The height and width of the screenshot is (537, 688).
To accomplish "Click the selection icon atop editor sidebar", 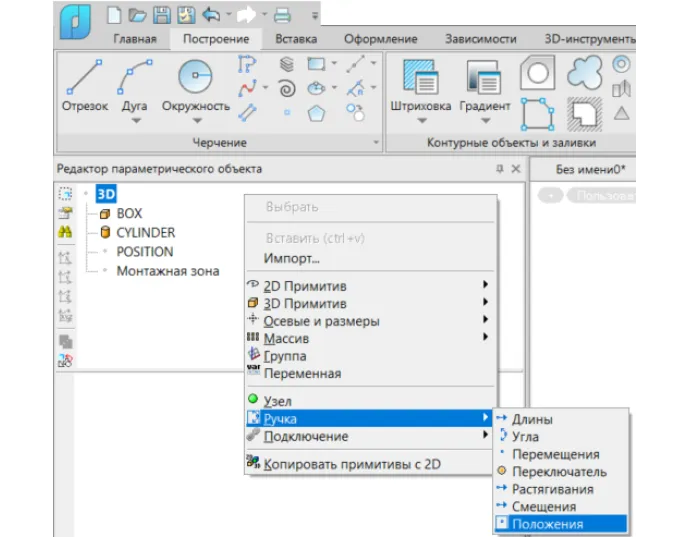I will click(x=65, y=193).
